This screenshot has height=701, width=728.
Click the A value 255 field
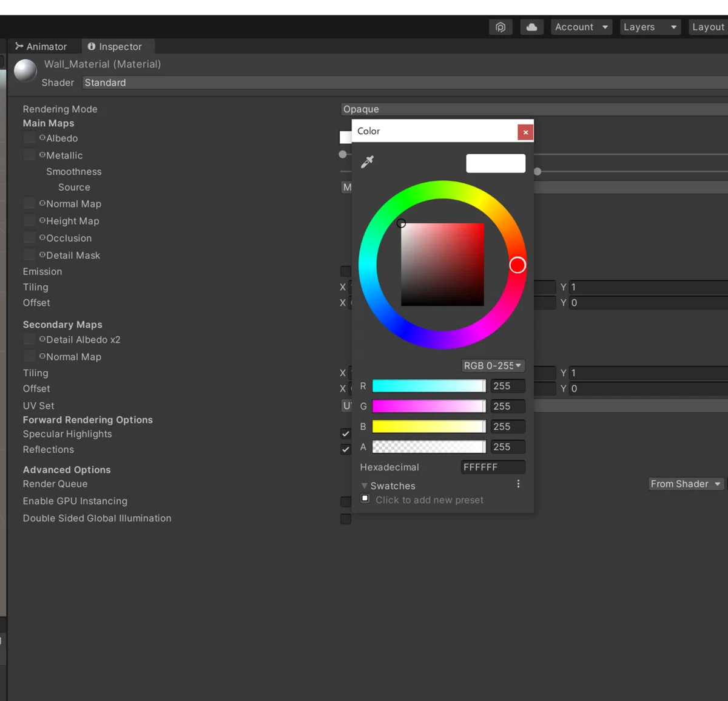coord(508,447)
